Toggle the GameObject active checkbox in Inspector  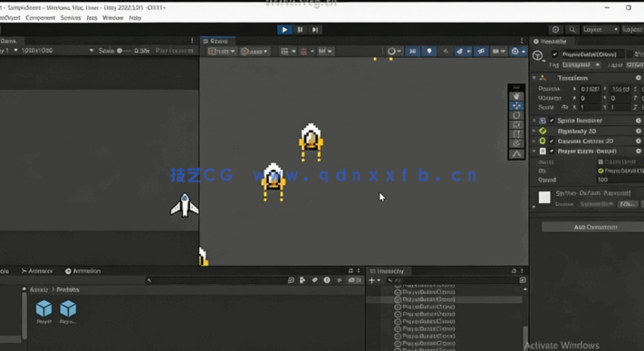(555, 54)
